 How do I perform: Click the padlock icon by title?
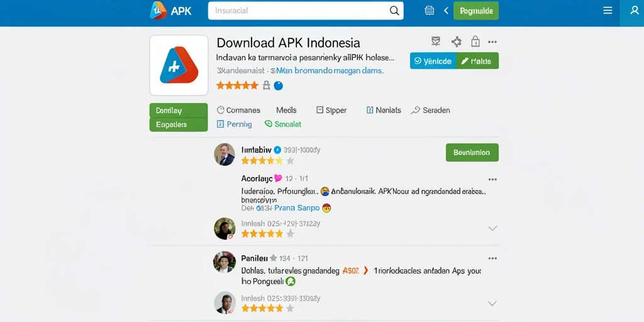[475, 41]
